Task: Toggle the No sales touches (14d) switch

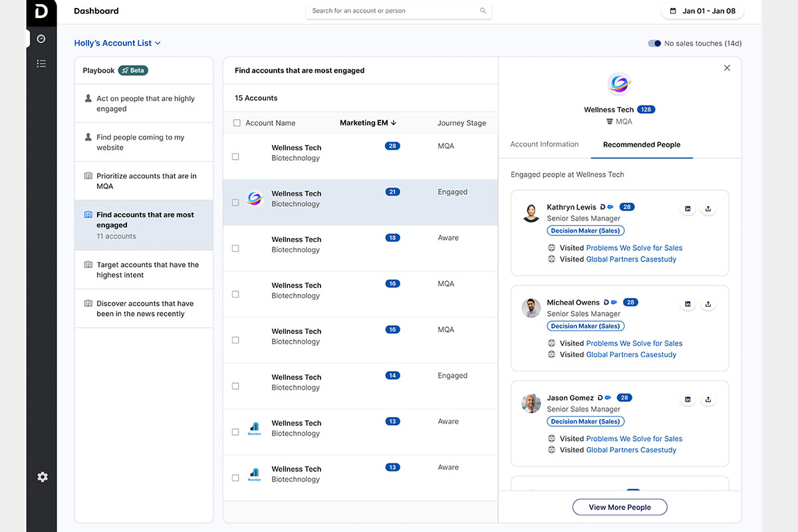Action: [x=654, y=43]
